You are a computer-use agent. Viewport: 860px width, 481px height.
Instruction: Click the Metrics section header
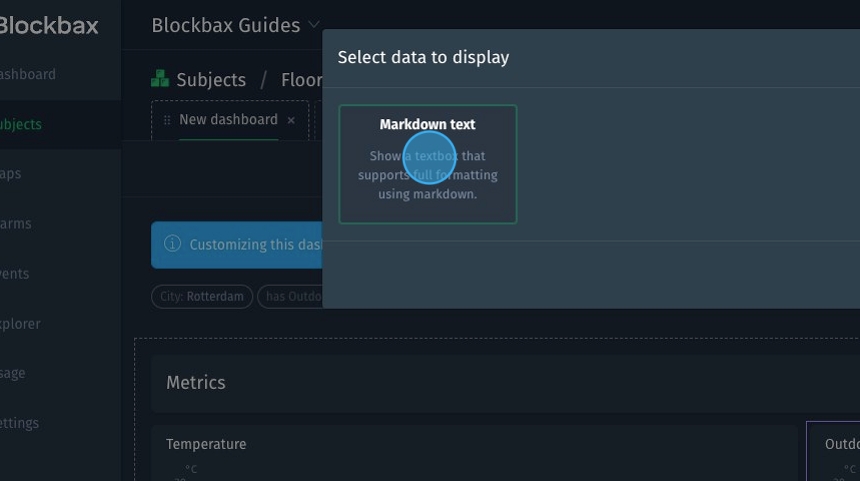point(196,382)
